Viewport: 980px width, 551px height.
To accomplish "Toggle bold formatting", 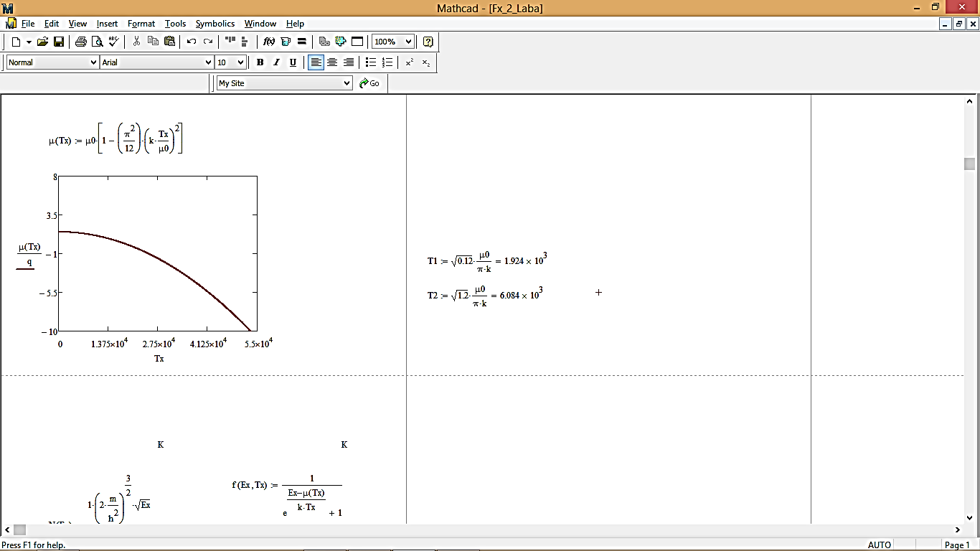I will 260,62.
